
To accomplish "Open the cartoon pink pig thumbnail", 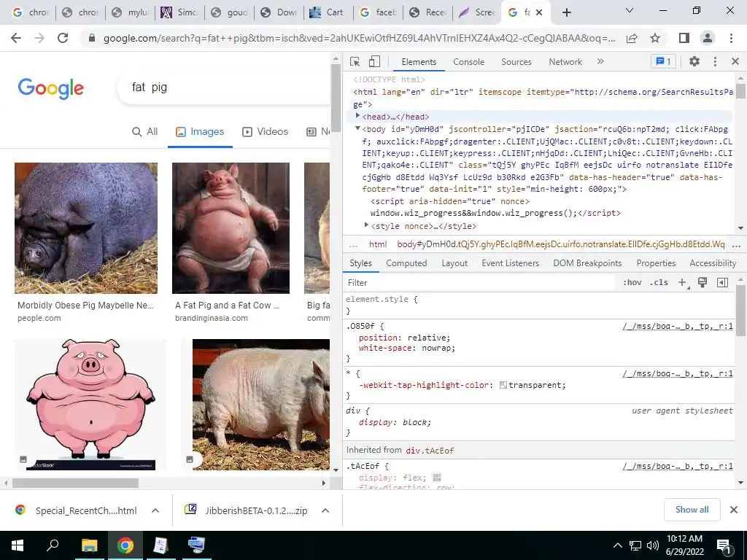I will point(90,405).
